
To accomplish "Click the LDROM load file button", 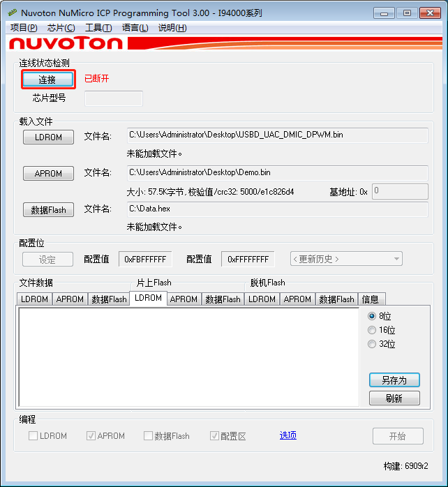I will point(48,137).
